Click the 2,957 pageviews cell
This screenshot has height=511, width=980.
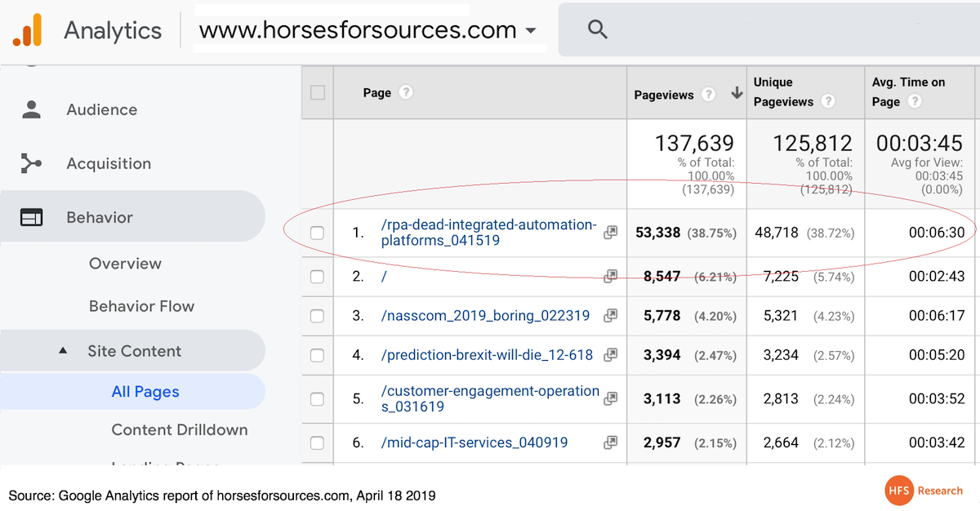click(x=662, y=442)
